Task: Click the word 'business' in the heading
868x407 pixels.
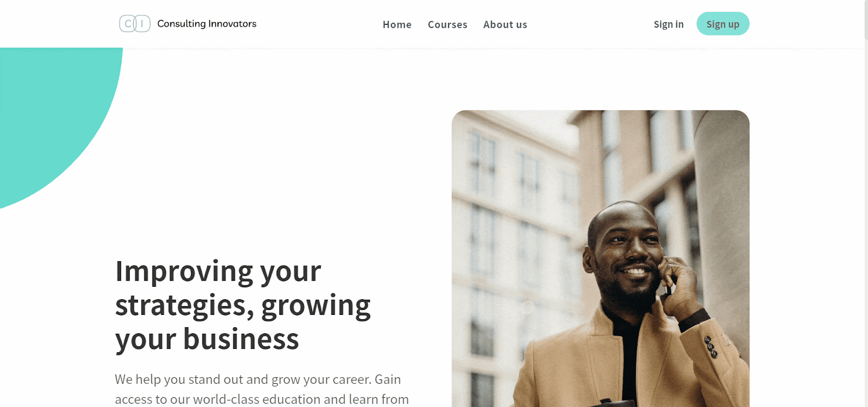Action: 241,339
